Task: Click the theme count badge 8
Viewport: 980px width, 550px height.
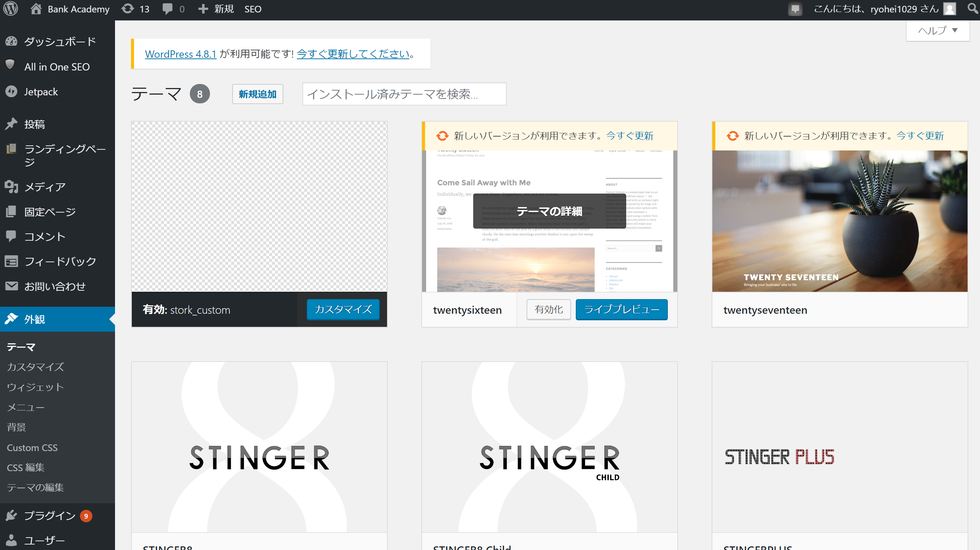Action: (x=200, y=94)
